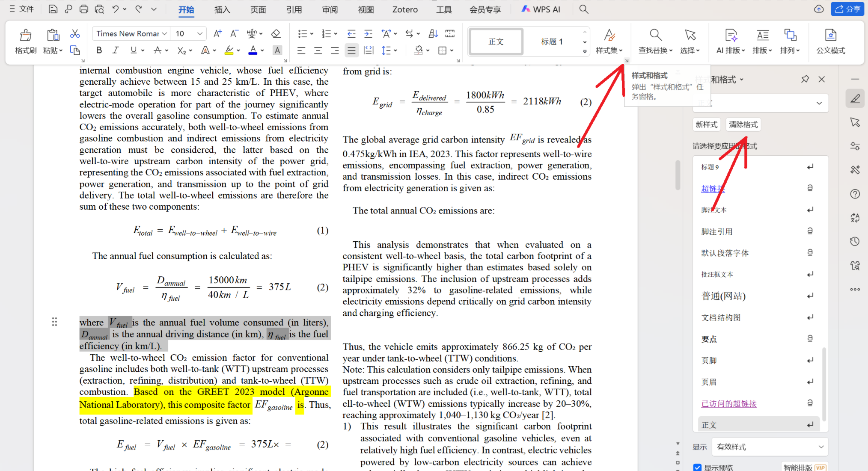Switch to the 插入 ribbon tab
This screenshot has height=471, width=868.
click(222, 9)
